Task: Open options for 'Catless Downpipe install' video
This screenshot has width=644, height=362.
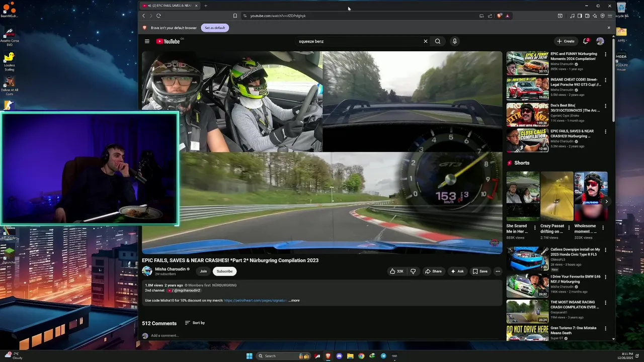Action: [x=605, y=250]
